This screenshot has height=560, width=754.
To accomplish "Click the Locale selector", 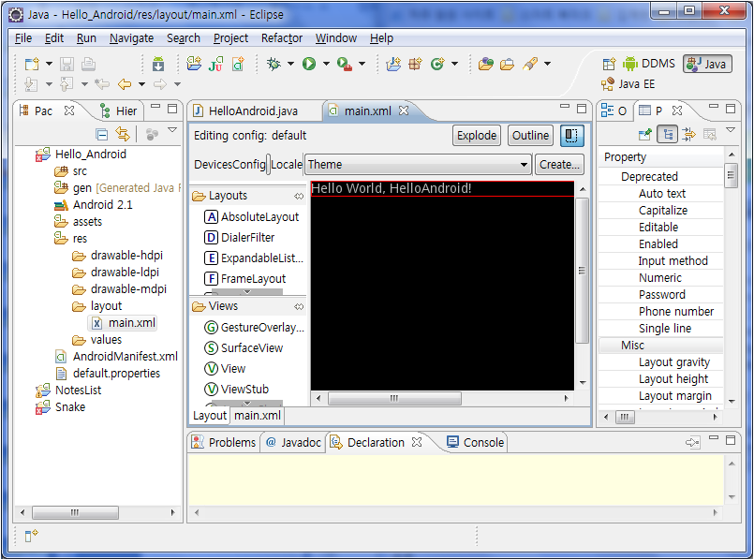I will (x=287, y=165).
